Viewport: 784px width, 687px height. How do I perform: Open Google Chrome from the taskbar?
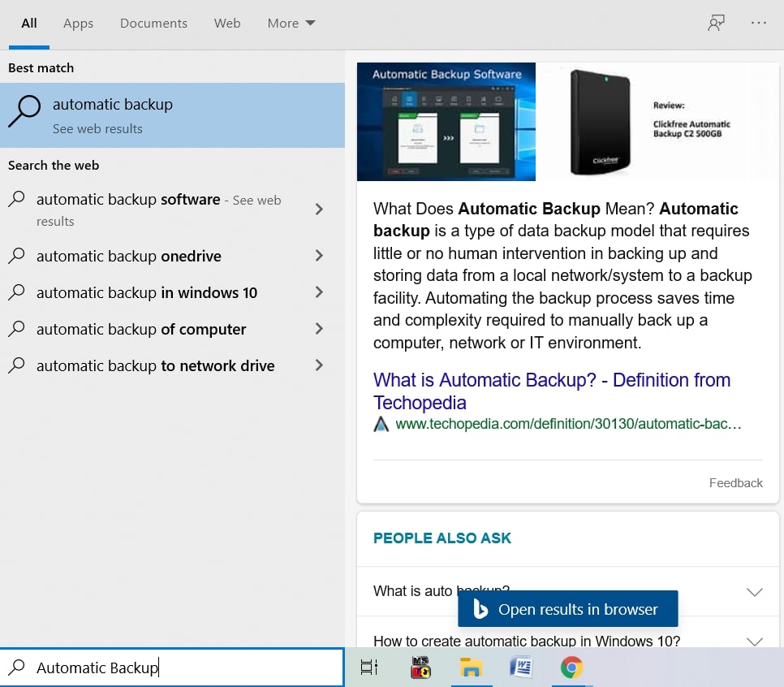point(571,667)
